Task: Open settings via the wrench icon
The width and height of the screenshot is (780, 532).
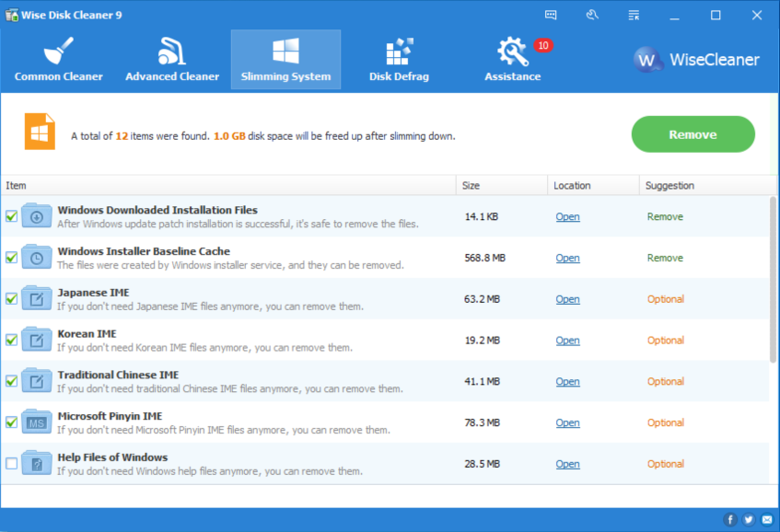Action: point(592,15)
